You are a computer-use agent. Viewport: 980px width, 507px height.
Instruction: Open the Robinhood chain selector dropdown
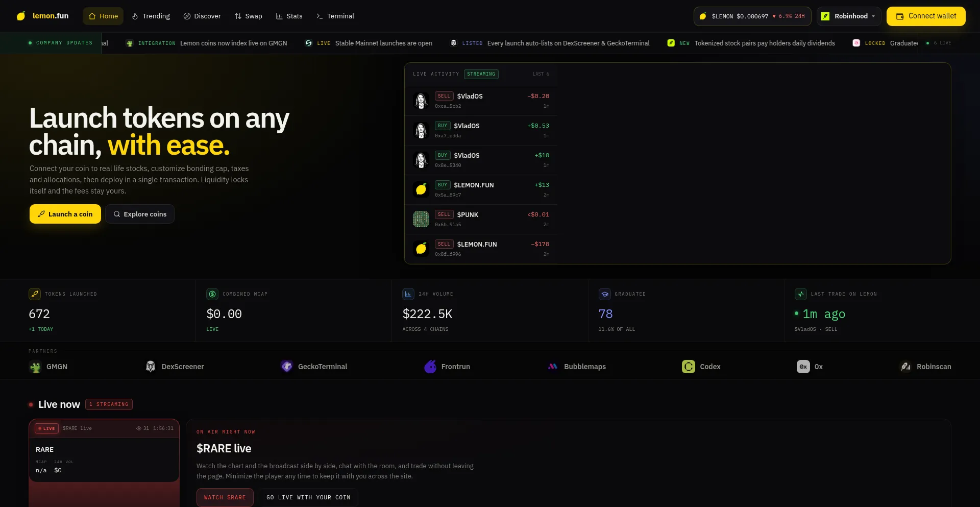coord(849,16)
